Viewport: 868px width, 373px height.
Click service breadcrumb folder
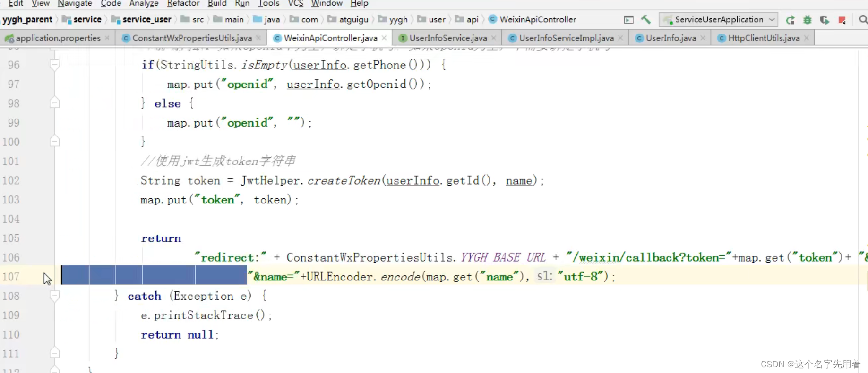(x=82, y=19)
